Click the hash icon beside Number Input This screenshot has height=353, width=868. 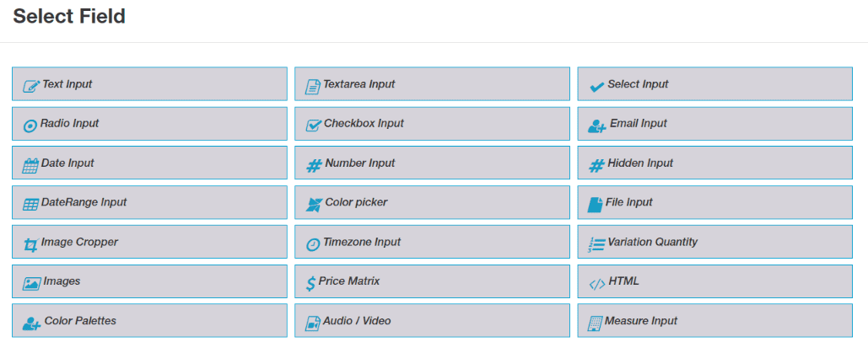[x=314, y=165]
